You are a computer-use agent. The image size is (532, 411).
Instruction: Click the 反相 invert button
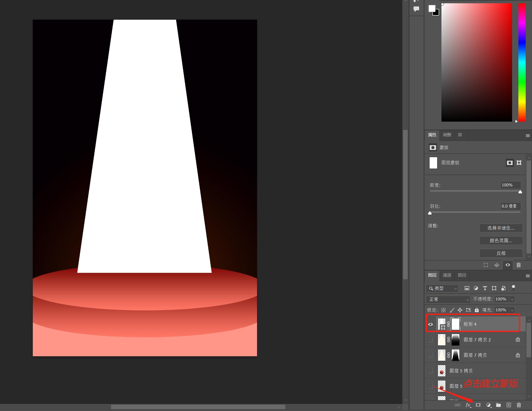tap(501, 253)
